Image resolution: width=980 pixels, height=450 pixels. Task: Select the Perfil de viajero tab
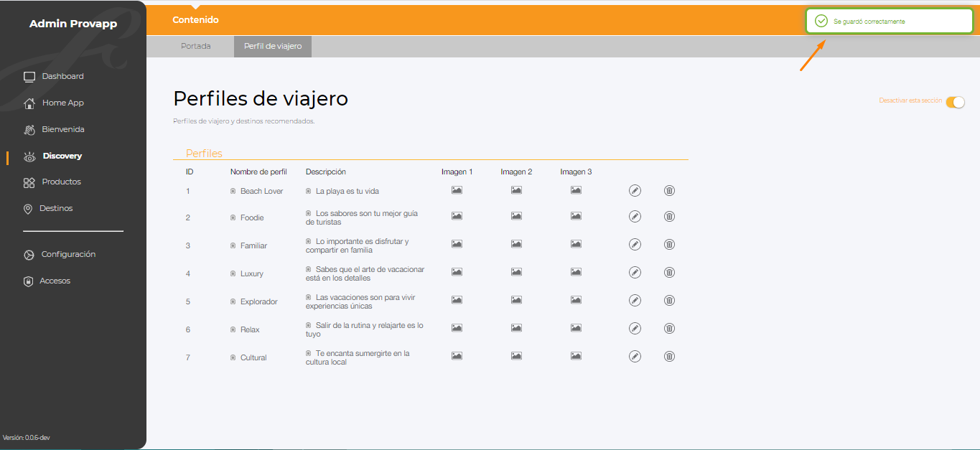tap(273, 46)
